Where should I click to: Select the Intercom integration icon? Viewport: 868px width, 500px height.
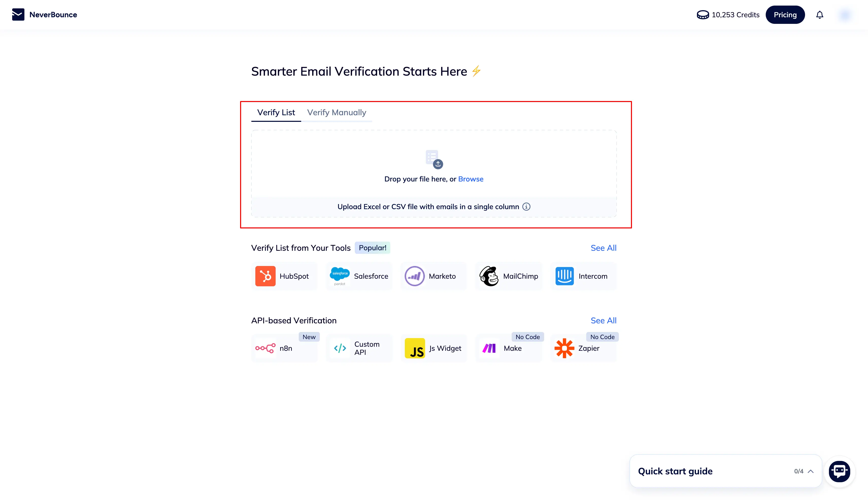click(x=564, y=276)
